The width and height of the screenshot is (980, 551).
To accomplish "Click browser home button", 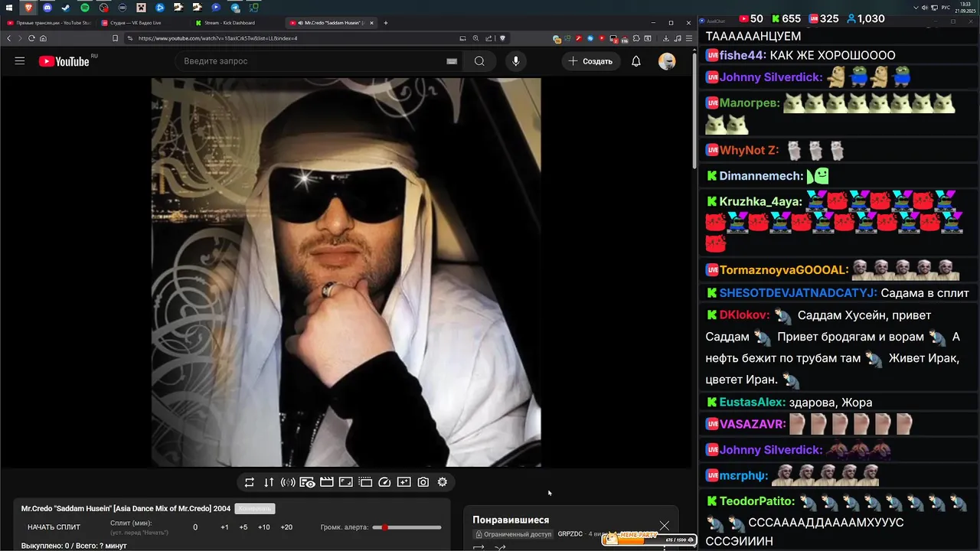I will 43,38.
